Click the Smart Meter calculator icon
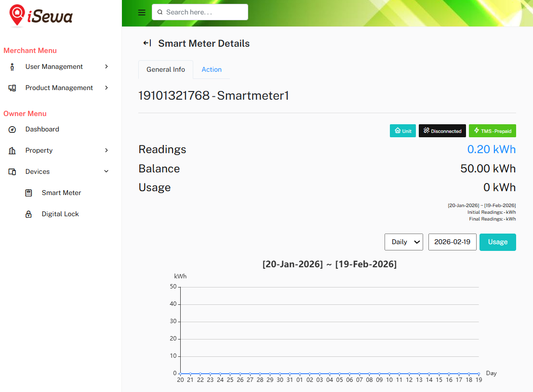Viewport: 533px width, 392px height. (x=29, y=193)
